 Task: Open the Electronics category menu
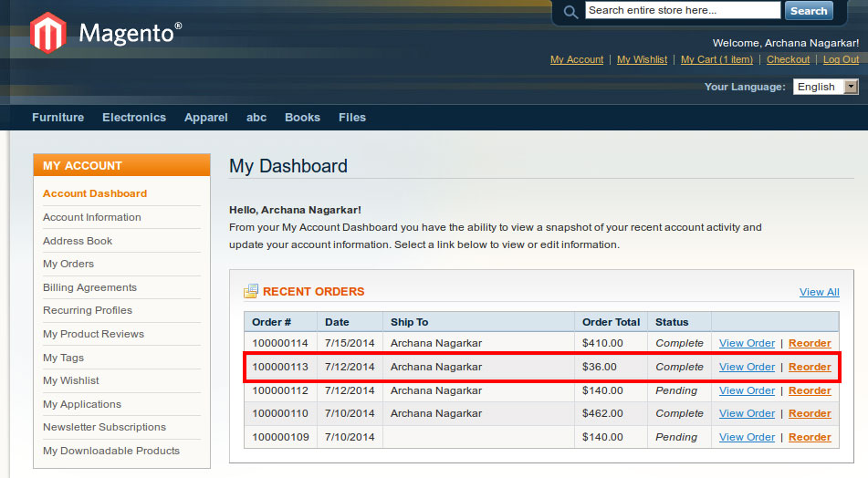(134, 118)
